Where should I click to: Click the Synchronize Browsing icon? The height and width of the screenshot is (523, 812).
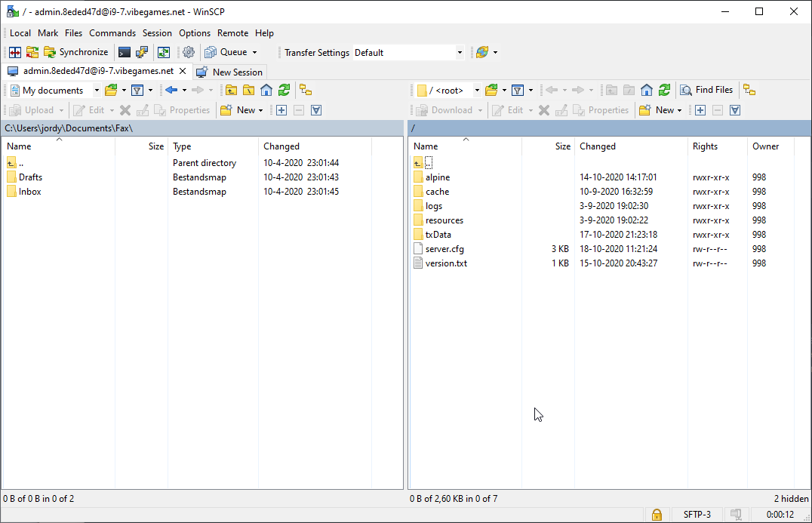(x=32, y=52)
